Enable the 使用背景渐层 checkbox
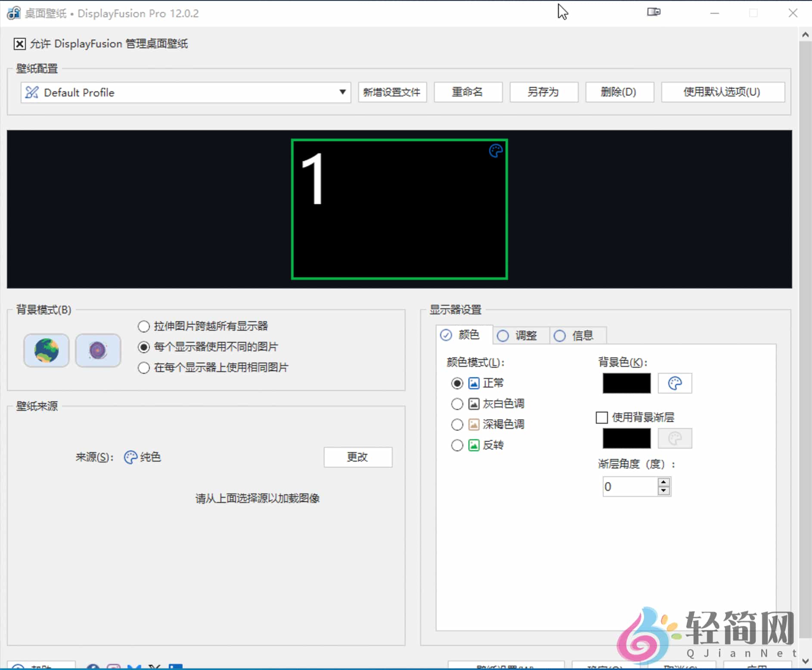Viewport: 812px width, 670px height. click(601, 417)
